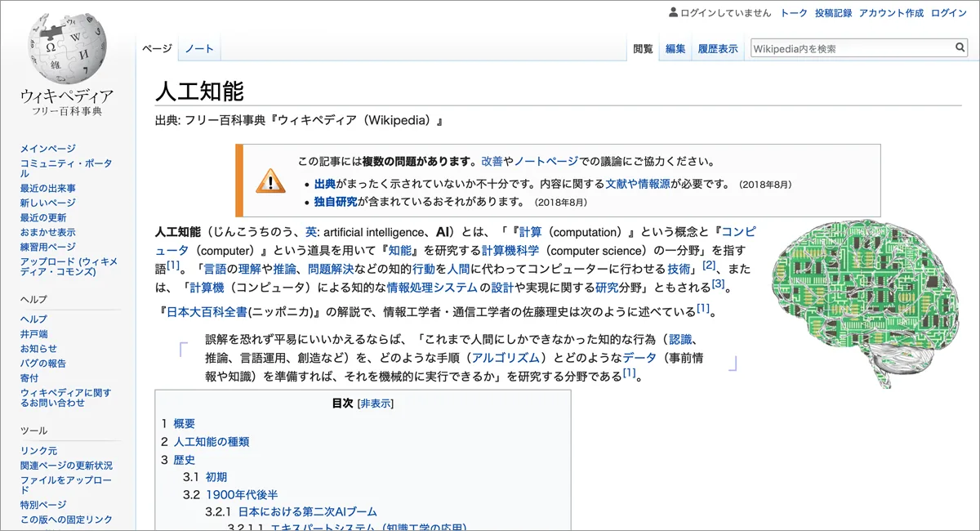The width and height of the screenshot is (980, 531).
Task: Open 最近の更新 sidebar link
Action: [x=43, y=217]
